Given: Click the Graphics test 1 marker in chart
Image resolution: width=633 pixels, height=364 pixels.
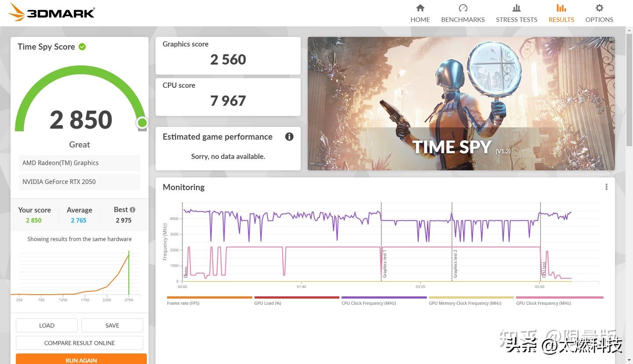Looking at the screenshot, I should [384, 263].
